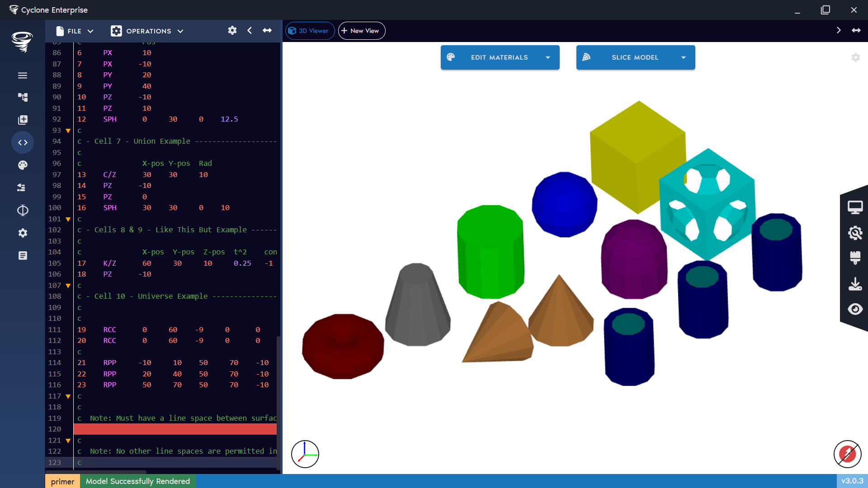Open the materials palette tool in the sidebar
This screenshot has width=868, height=488.
[x=23, y=165]
